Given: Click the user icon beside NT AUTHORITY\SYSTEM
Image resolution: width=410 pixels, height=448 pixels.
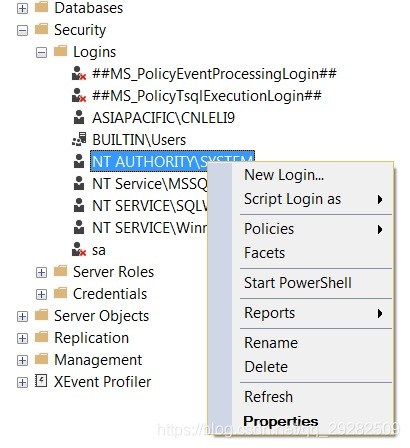Looking at the screenshot, I should pyautogui.click(x=79, y=161).
